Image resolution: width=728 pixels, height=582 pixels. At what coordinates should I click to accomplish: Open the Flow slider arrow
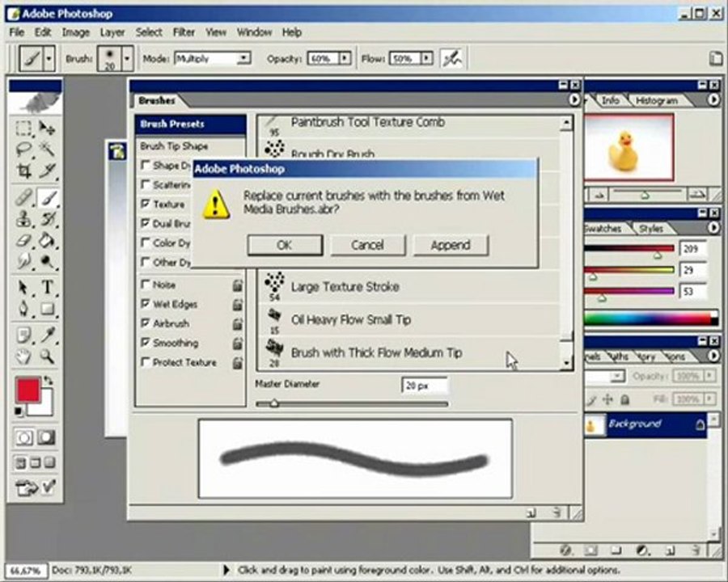coord(426,58)
